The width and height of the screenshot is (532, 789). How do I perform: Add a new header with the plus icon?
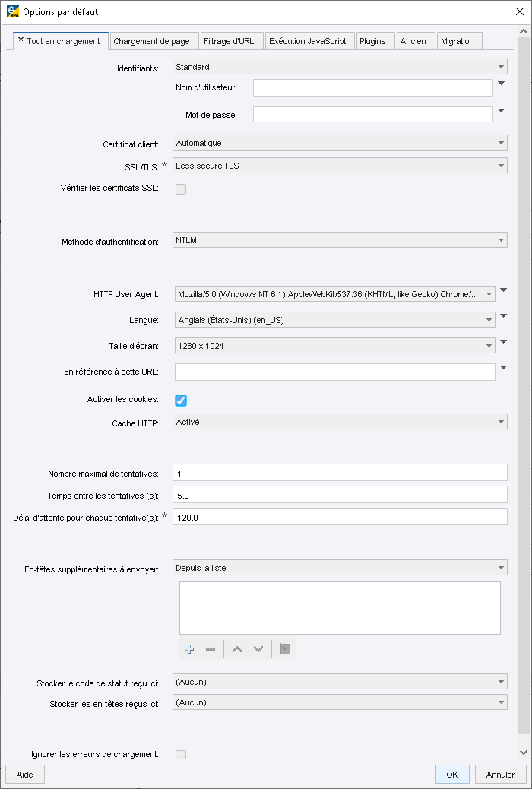[x=188, y=648]
